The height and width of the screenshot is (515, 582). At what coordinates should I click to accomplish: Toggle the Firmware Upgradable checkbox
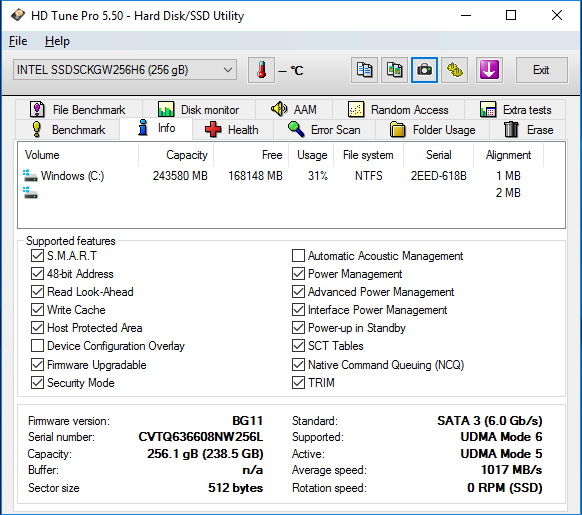point(37,365)
